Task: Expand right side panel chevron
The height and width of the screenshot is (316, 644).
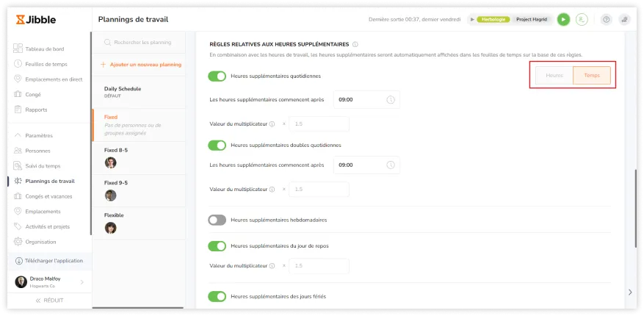Action: [x=631, y=292]
